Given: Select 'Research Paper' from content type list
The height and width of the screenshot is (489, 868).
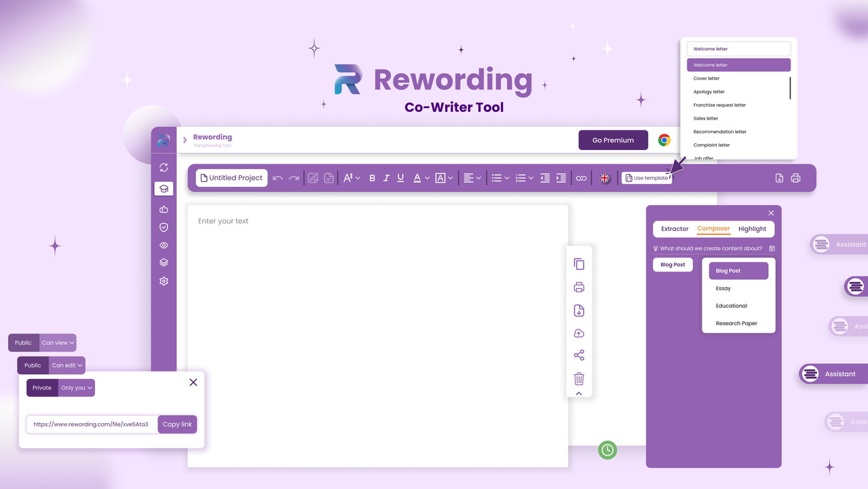Looking at the screenshot, I should click(x=736, y=323).
